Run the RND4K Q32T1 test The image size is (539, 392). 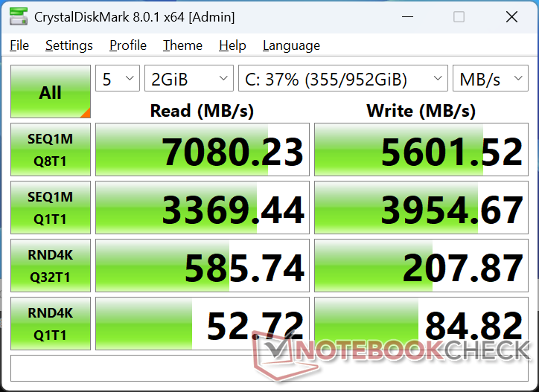51,266
